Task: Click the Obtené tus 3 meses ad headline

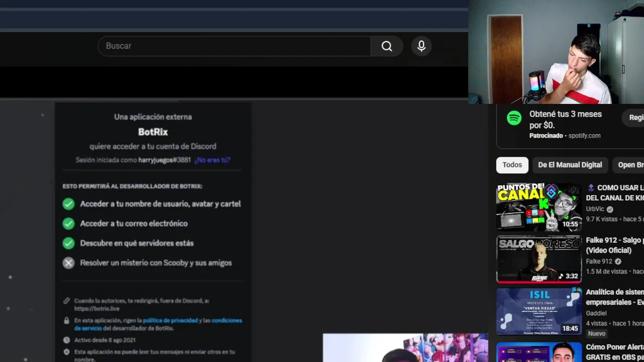Action: point(566,120)
